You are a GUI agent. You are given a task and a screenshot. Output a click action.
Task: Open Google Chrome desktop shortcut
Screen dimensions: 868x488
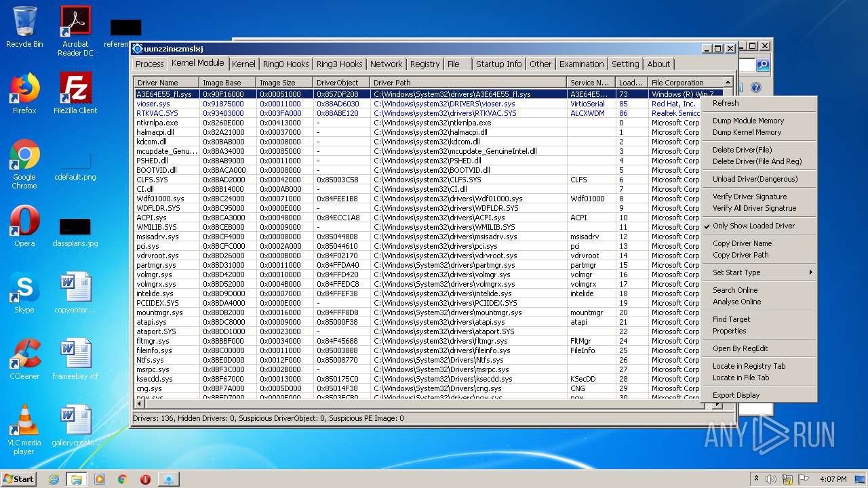(24, 165)
